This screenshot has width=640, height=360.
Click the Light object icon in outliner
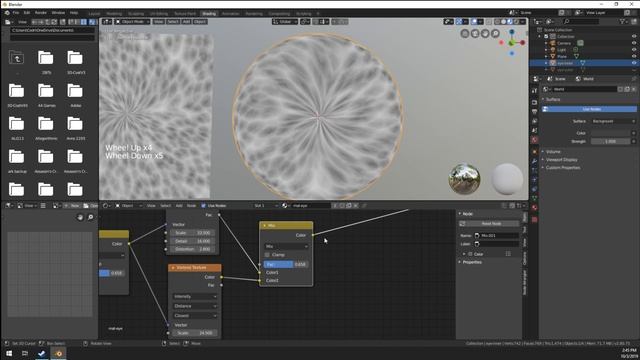pos(553,49)
